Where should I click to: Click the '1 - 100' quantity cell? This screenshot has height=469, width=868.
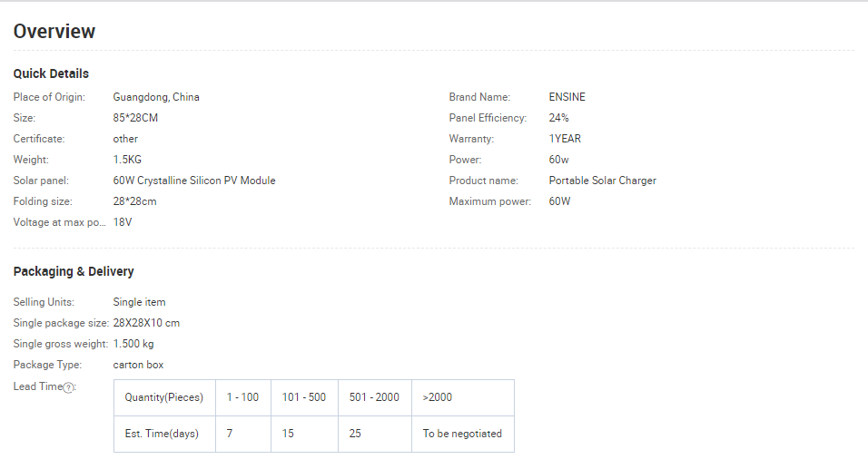click(x=242, y=397)
